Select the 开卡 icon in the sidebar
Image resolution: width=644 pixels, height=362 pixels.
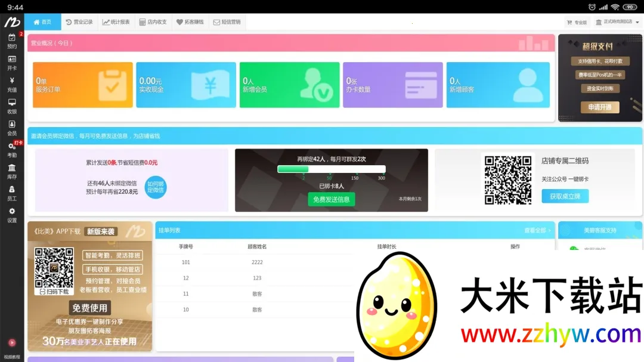coord(12,63)
